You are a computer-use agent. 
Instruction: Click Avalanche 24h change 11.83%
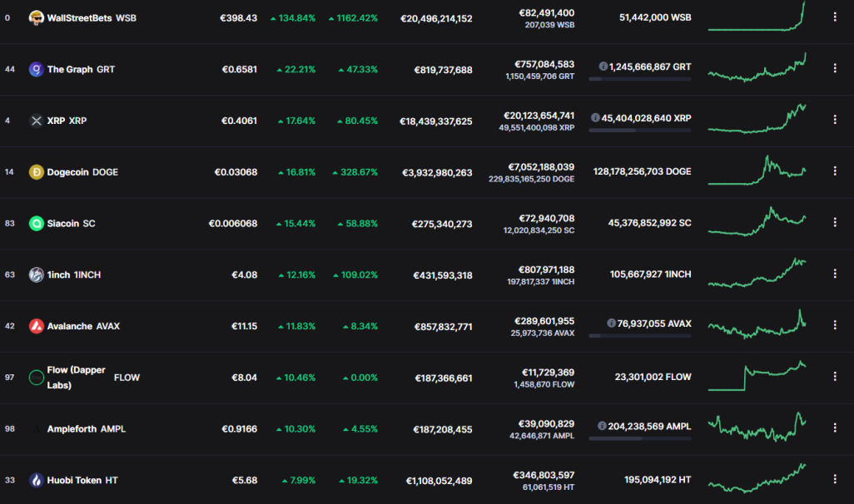pos(296,326)
